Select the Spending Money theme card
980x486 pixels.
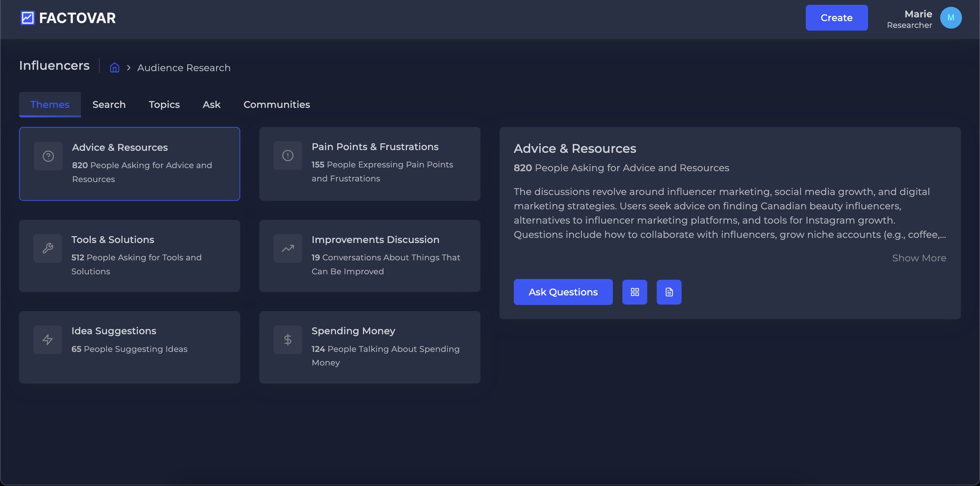click(x=370, y=347)
